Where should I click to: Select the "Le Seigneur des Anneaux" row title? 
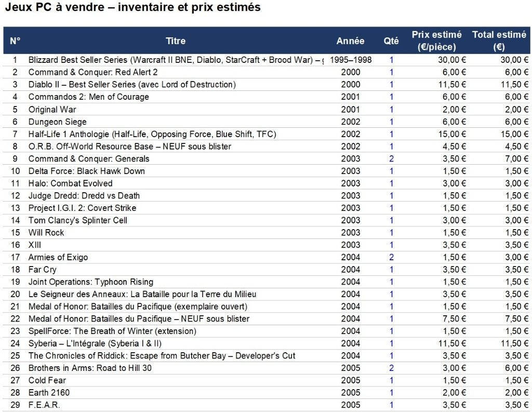(142, 294)
